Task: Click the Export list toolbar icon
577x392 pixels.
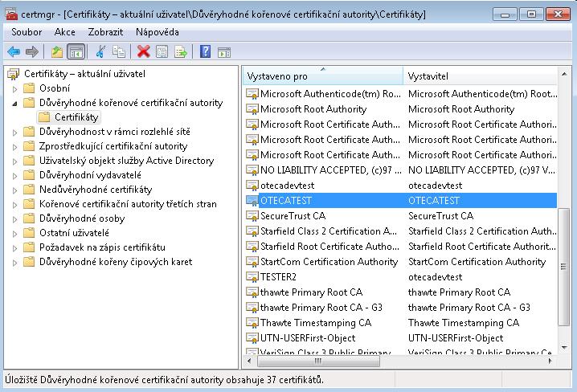Action: pos(181,52)
